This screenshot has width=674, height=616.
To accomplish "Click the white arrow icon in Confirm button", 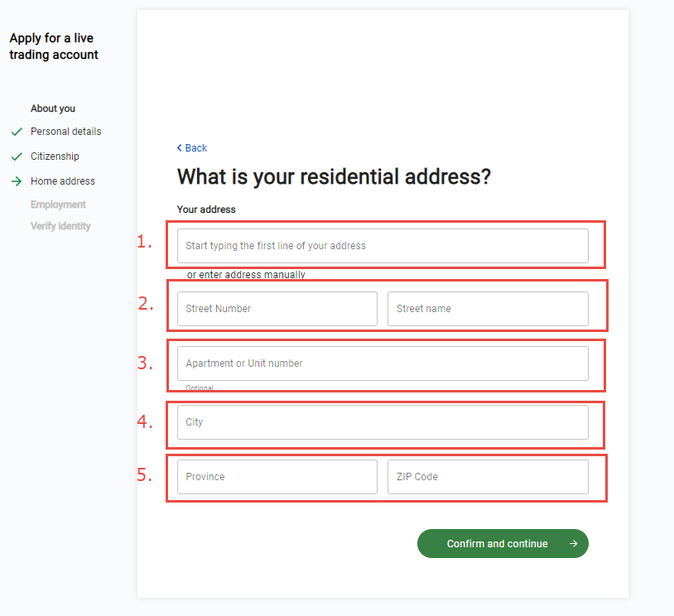I will [x=574, y=544].
